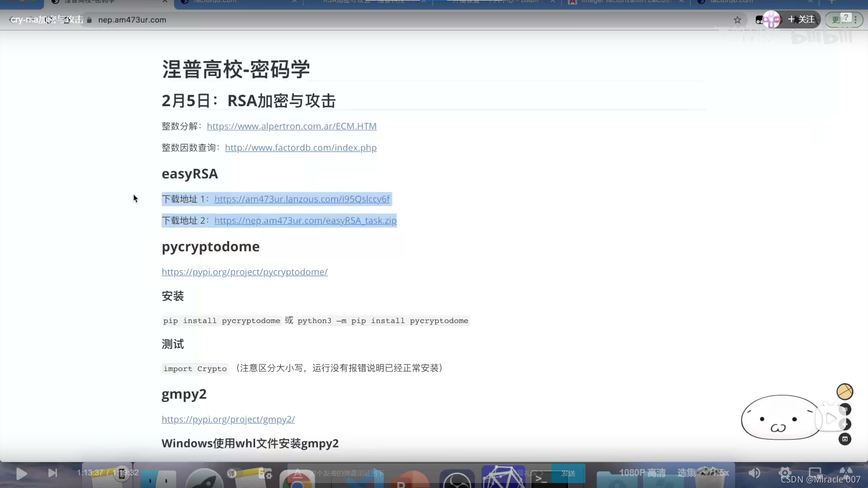
Task: Bookmark page with the star icon
Action: point(737,20)
